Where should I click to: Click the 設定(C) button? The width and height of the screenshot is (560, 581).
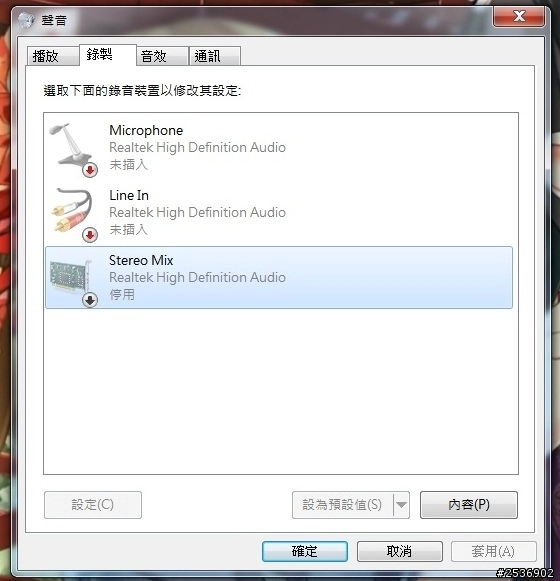click(93, 505)
